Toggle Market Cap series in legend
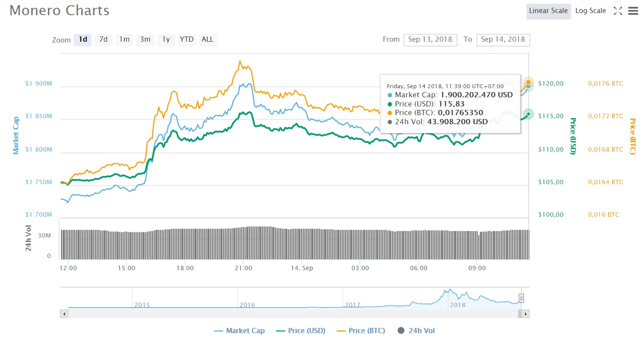The image size is (644, 344). (x=239, y=331)
